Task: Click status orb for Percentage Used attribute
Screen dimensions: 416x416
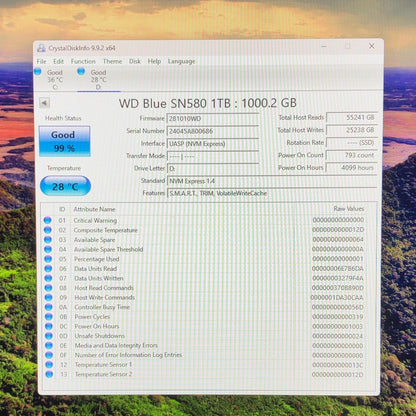Action: 48,259
